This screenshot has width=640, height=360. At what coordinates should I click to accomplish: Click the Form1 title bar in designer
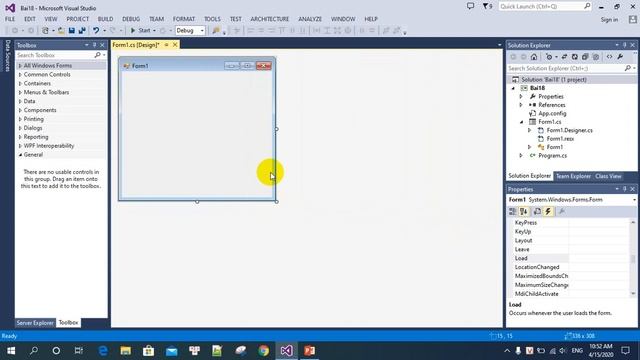tap(197, 66)
